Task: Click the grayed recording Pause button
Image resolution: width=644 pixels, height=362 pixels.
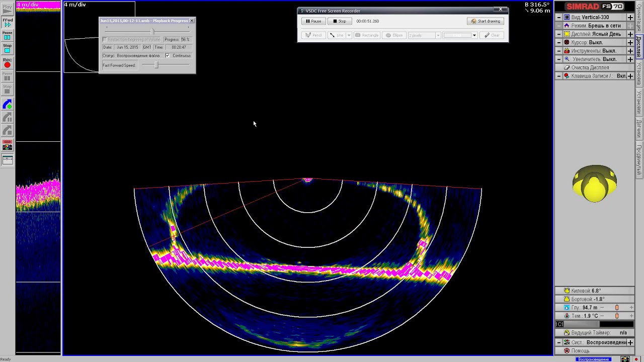Action: (x=8, y=76)
